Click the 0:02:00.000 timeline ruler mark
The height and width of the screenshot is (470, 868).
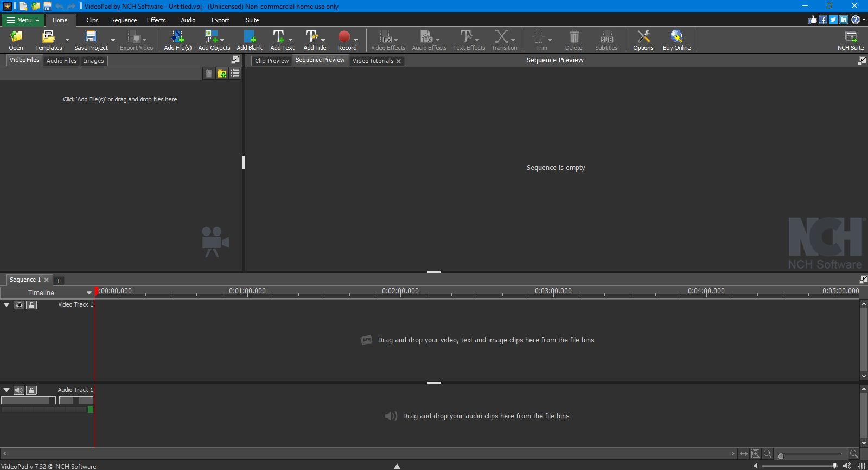[400, 291]
